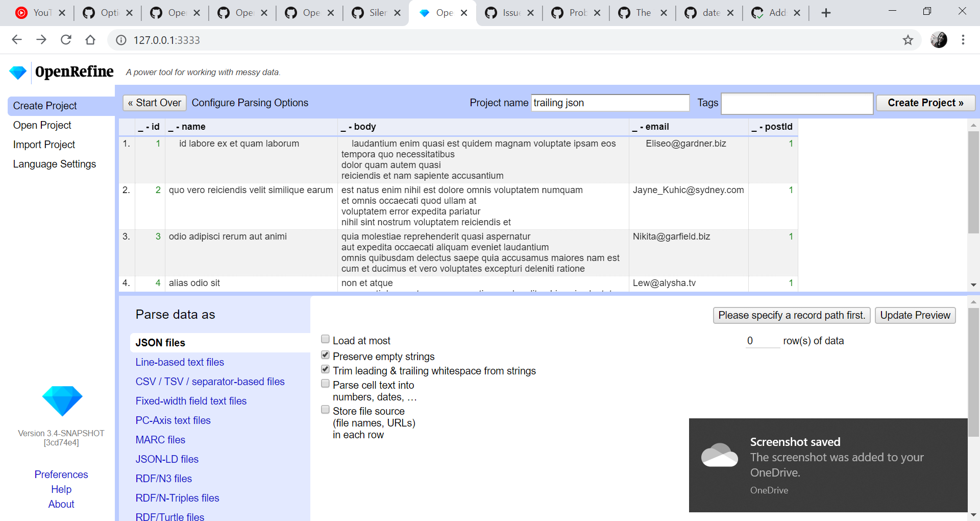Open the About link
Screen dimensions: 980x521
click(61, 504)
